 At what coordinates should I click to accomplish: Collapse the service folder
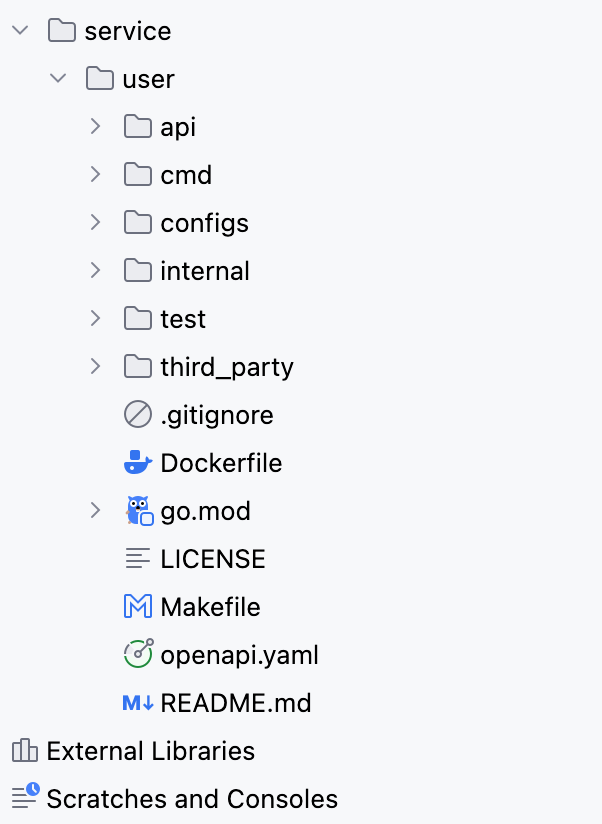pos(20,31)
